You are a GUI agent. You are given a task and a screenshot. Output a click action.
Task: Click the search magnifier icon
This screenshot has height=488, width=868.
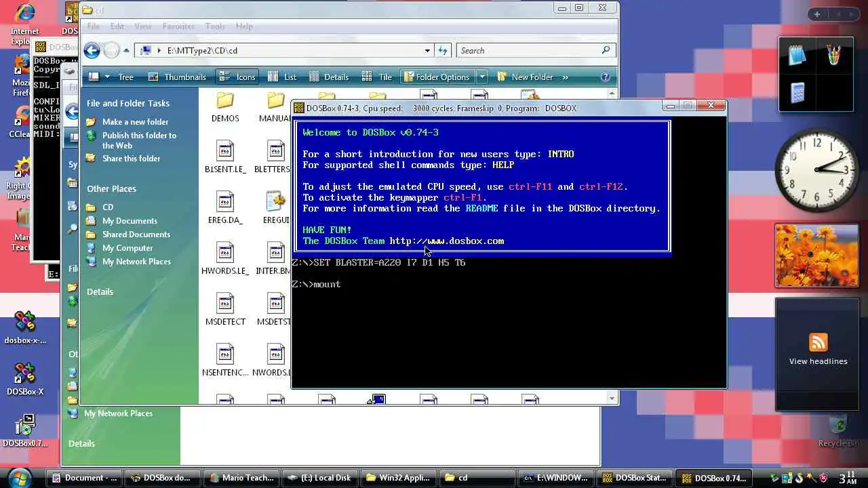point(606,50)
